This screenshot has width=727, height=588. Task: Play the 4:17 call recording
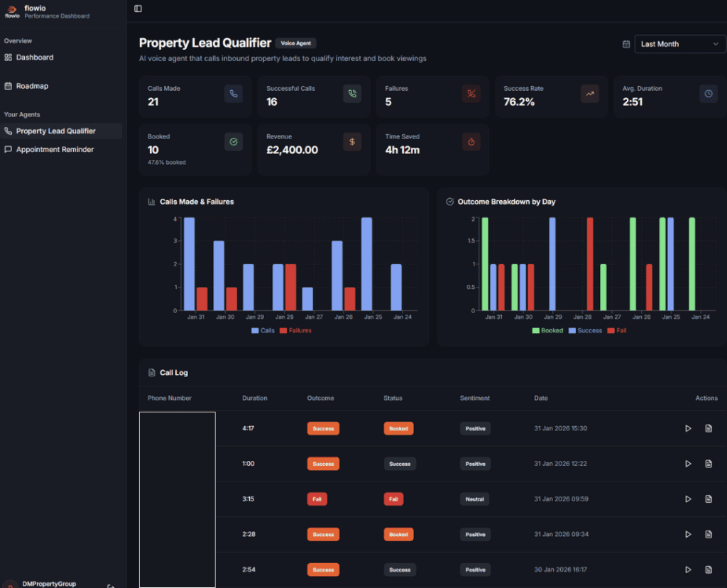pos(688,428)
